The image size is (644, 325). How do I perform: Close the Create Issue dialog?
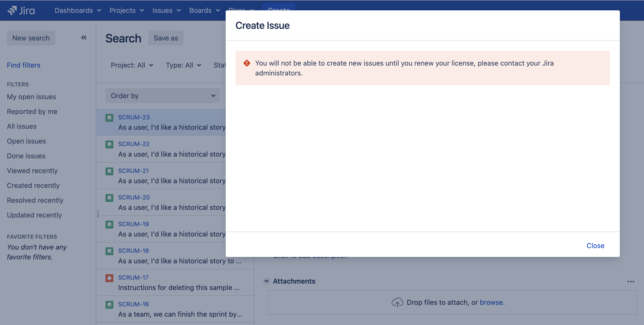click(x=595, y=245)
